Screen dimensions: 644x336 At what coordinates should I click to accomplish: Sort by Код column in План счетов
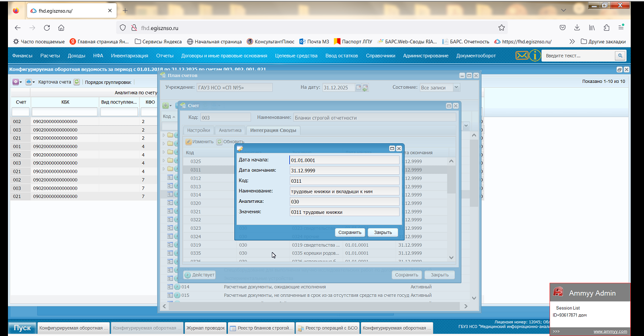(168, 116)
